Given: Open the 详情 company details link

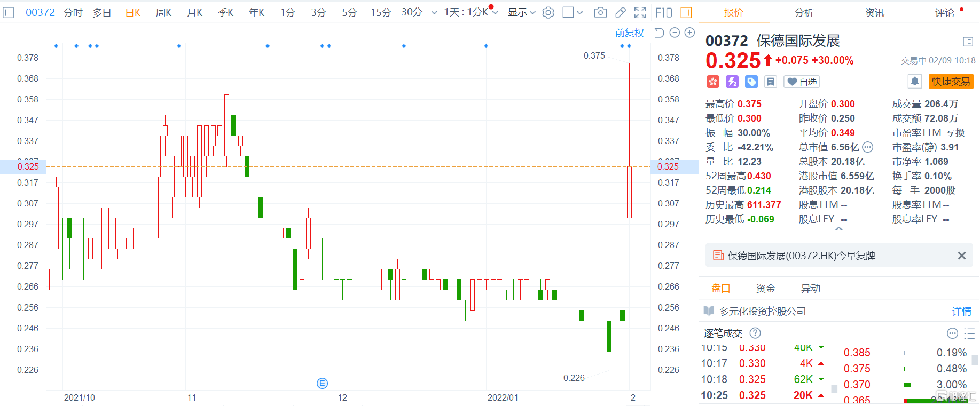Looking at the screenshot, I should click(961, 311).
